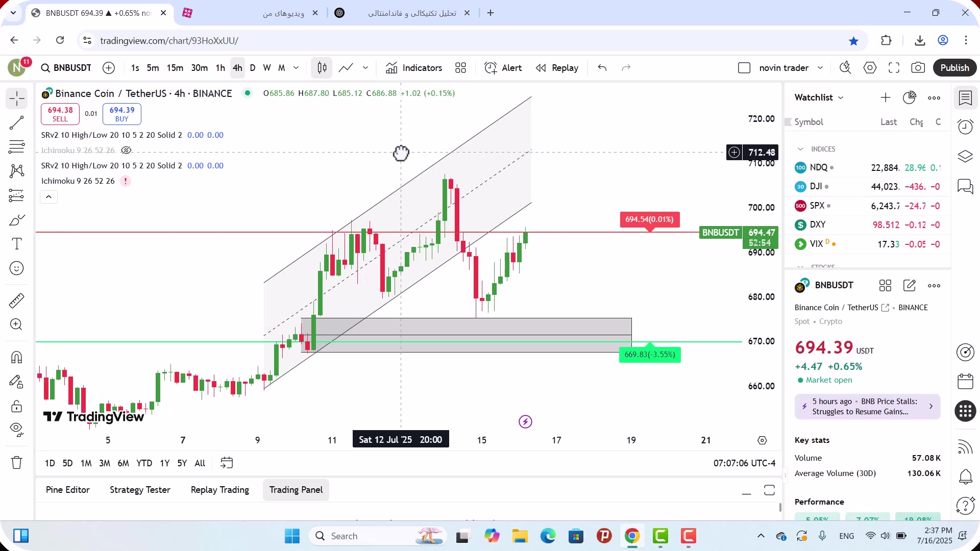
Task: Start bar Replay mode
Action: point(557,68)
